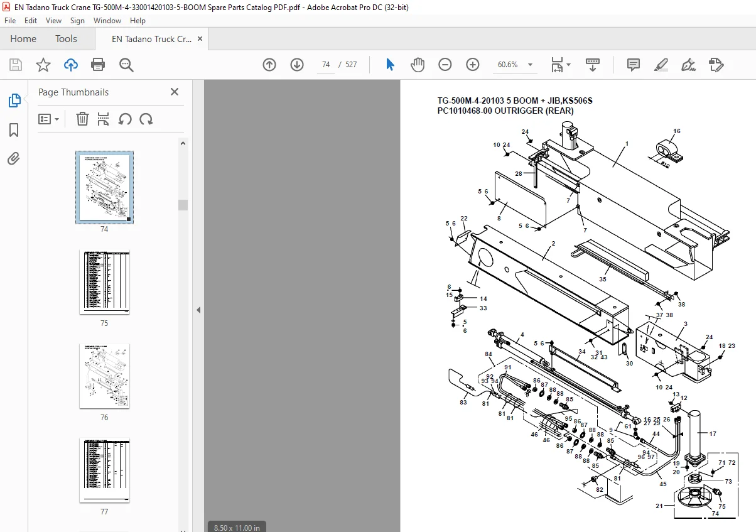756x532 pixels.
Task: Select the EN Tadano Truck Cr... document tab
Action: click(x=151, y=39)
